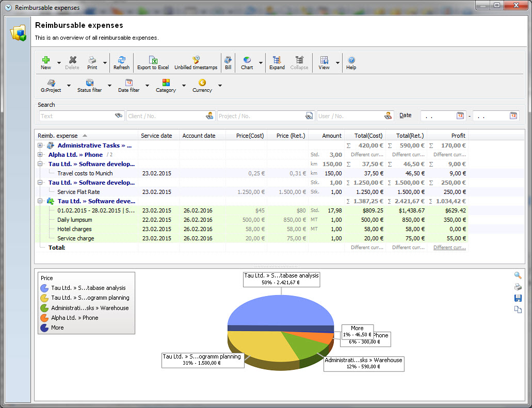Screen dimensions: 532x408
Task: Open Unbilled timestamps
Action: (196, 60)
